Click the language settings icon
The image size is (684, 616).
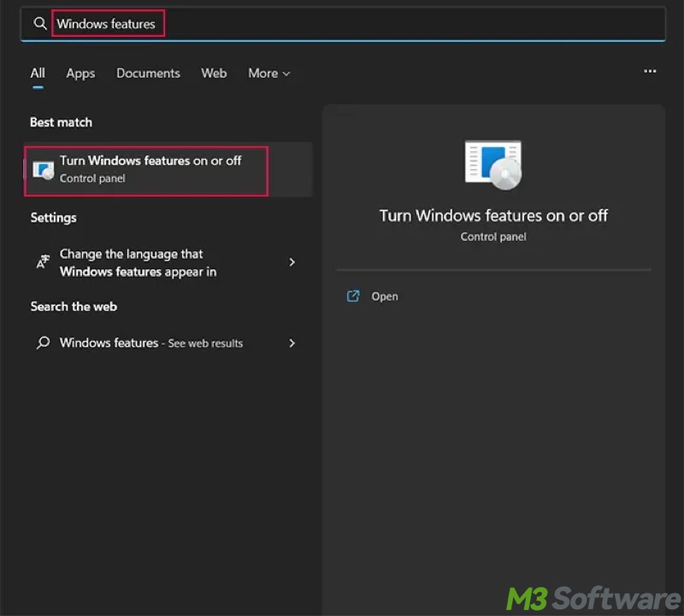(43, 261)
